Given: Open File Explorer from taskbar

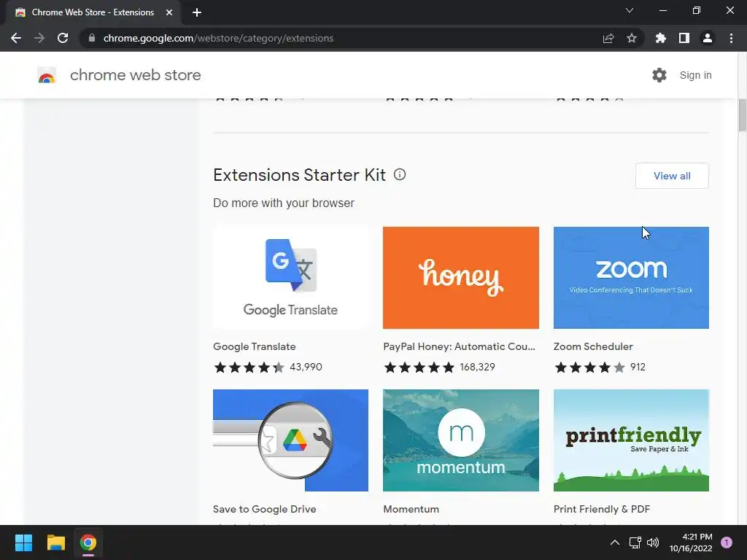Looking at the screenshot, I should (55, 542).
